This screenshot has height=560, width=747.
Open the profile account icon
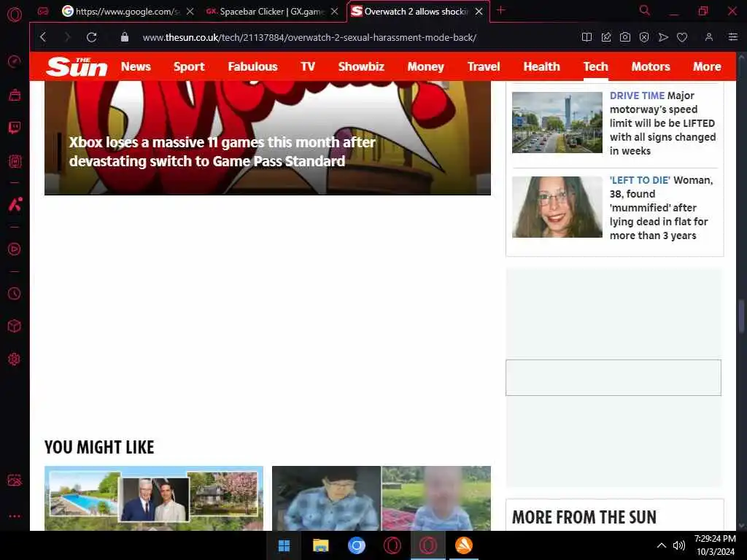tap(709, 37)
